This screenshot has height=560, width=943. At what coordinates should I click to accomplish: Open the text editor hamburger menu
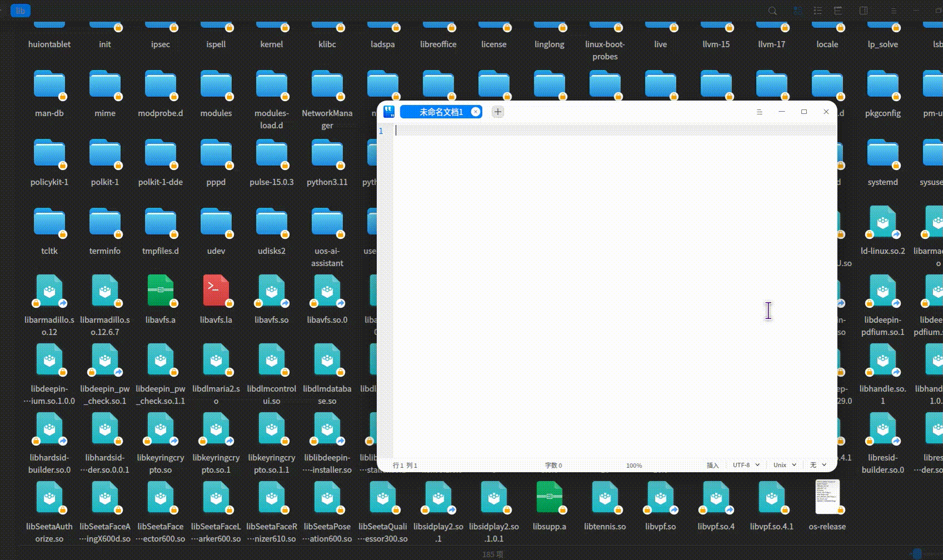pyautogui.click(x=759, y=112)
